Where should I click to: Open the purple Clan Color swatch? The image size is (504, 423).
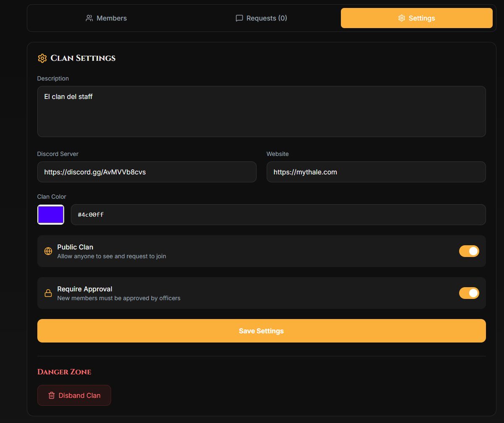point(51,215)
